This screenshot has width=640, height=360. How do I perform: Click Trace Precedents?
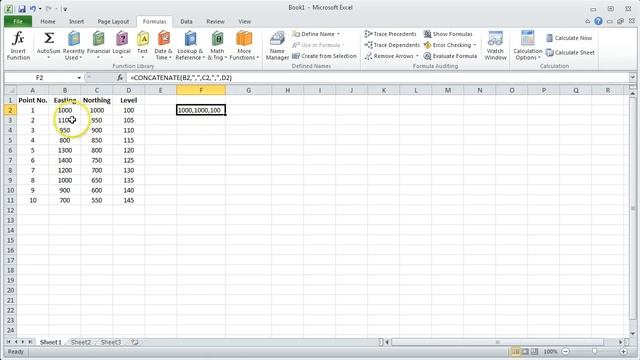coord(391,34)
